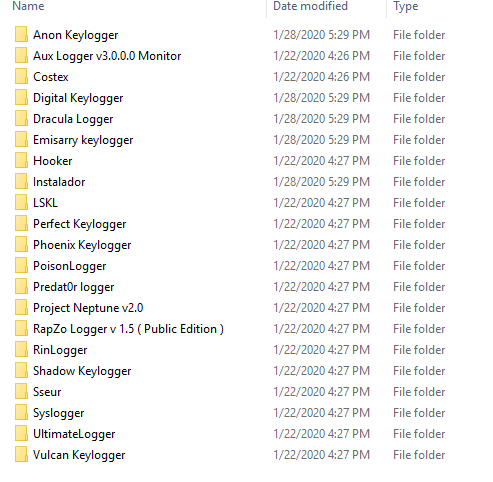Select the Hooker folder icon
This screenshot has height=482, width=493.
[x=21, y=161]
